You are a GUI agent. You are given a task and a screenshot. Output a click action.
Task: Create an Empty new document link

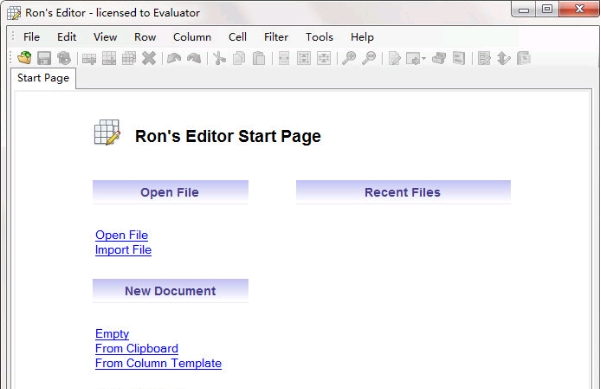[x=112, y=334]
